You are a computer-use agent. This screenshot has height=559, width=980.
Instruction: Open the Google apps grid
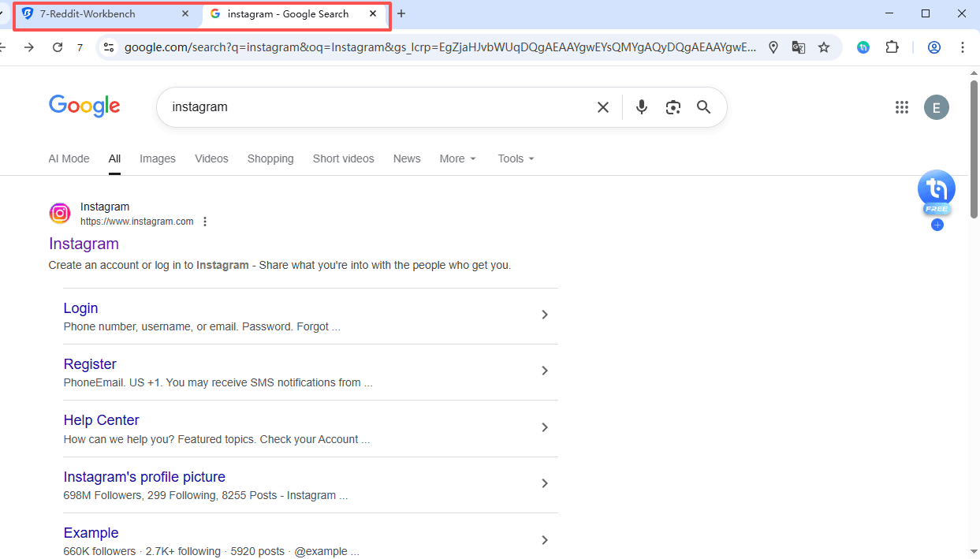(x=902, y=106)
